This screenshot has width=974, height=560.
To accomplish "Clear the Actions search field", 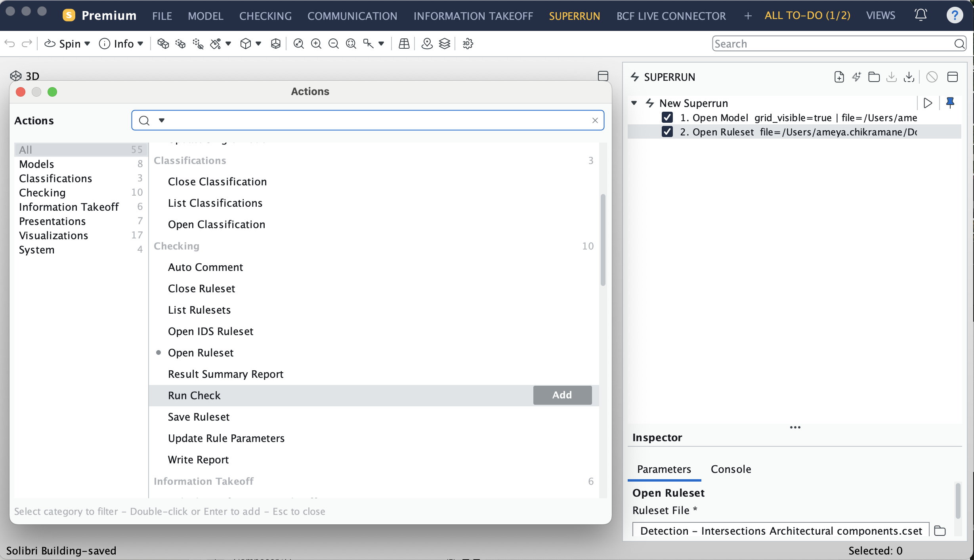I will tap(595, 120).
